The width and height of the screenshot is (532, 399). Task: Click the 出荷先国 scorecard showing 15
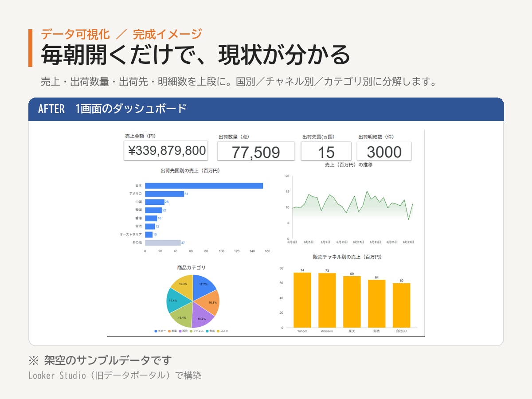coord(326,151)
